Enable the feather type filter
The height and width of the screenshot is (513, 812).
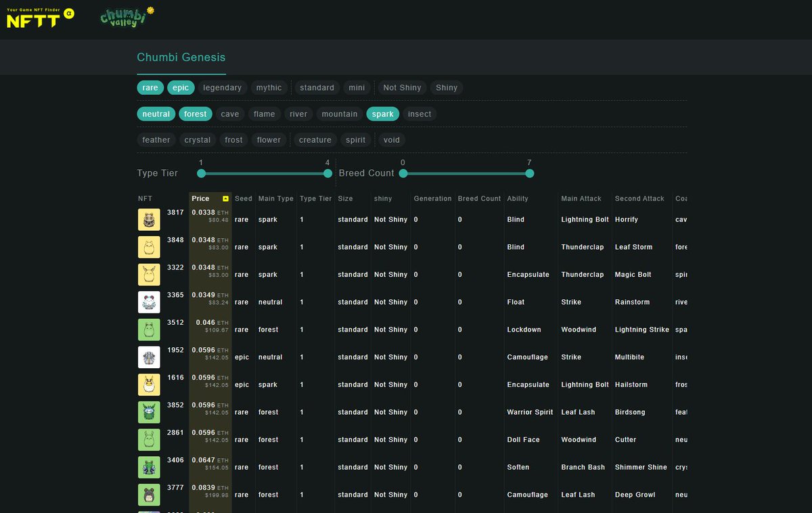[x=156, y=140]
